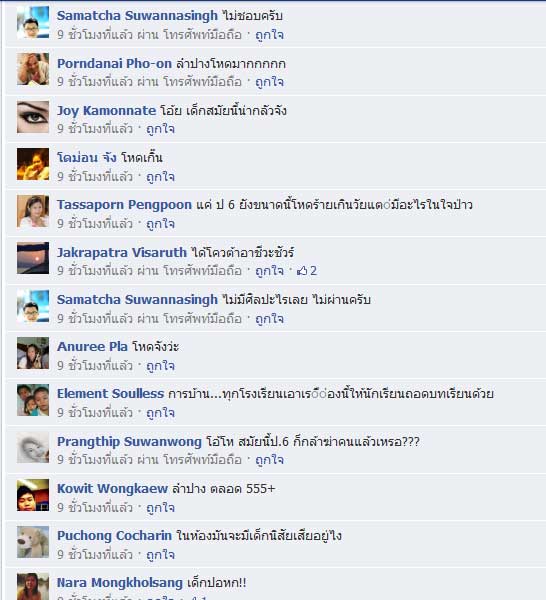Click the Kowit Wongkaew name link

112,489
